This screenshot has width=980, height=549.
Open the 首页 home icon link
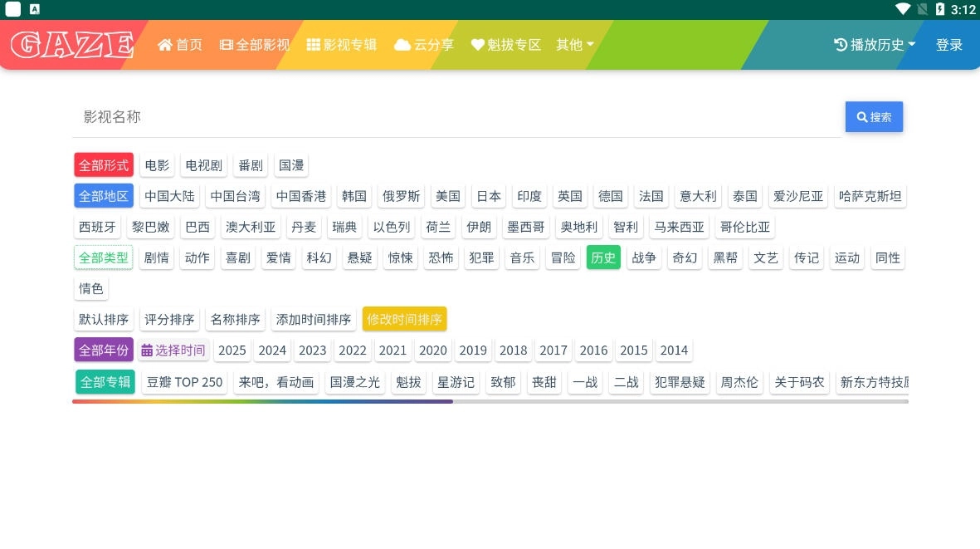(180, 45)
